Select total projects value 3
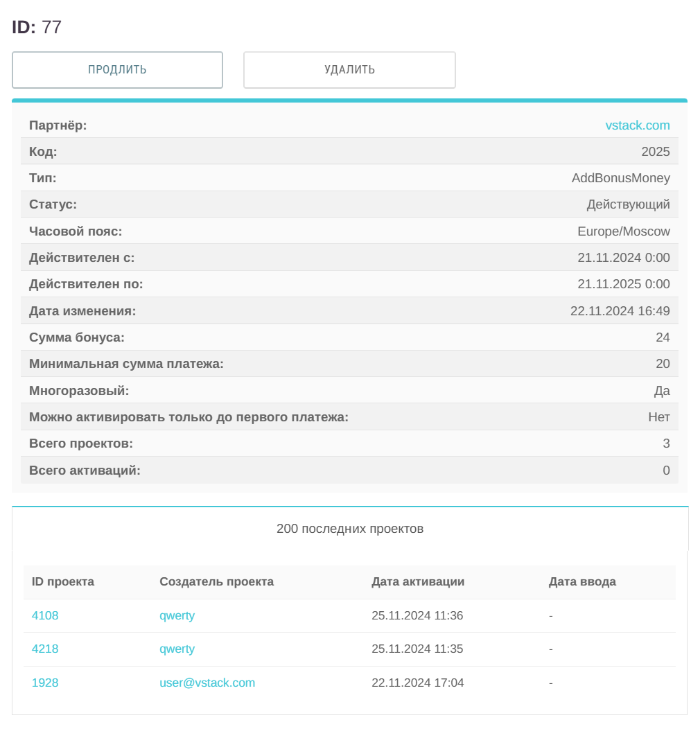This screenshot has height=747, width=700. pos(666,443)
